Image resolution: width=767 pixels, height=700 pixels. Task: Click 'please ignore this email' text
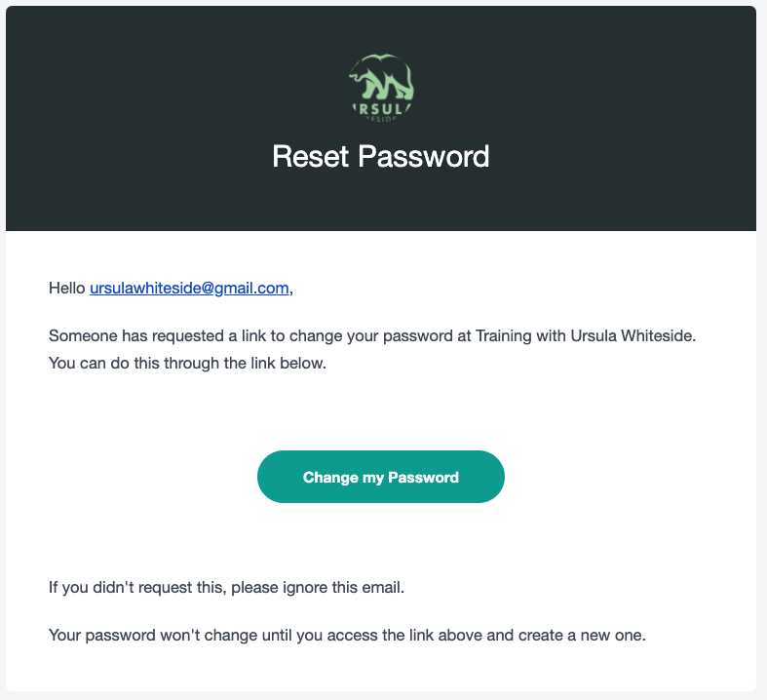click(318, 588)
